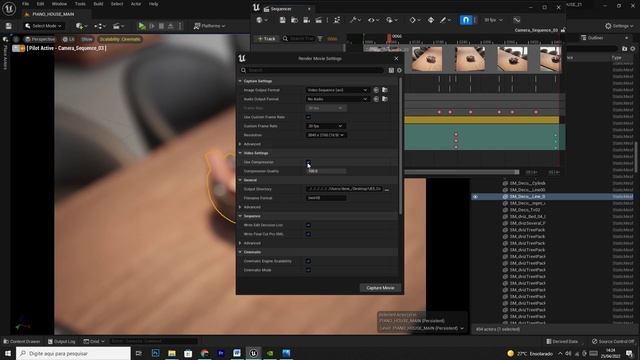
Task: Adjust the Compression Quality slider
Action: click(326, 171)
